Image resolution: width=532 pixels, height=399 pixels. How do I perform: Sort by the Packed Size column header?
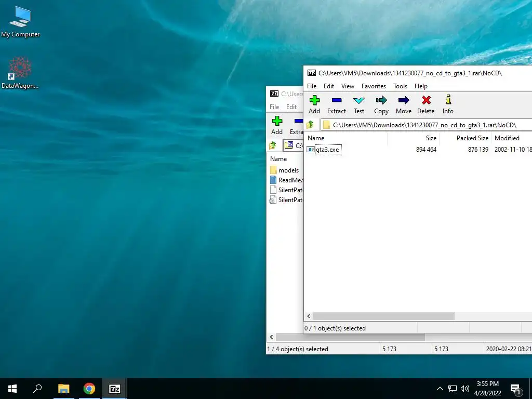click(x=465, y=138)
